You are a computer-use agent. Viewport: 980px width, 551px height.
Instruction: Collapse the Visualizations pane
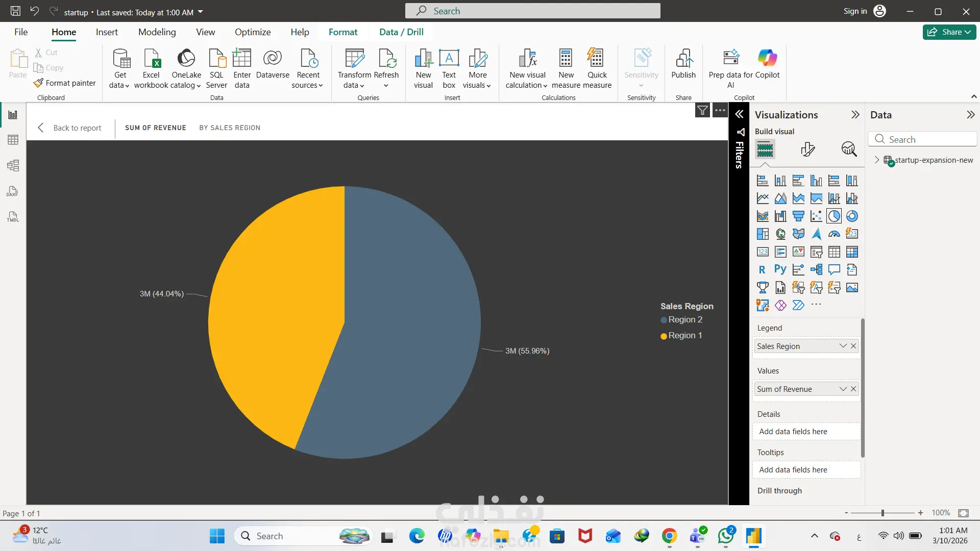(855, 115)
